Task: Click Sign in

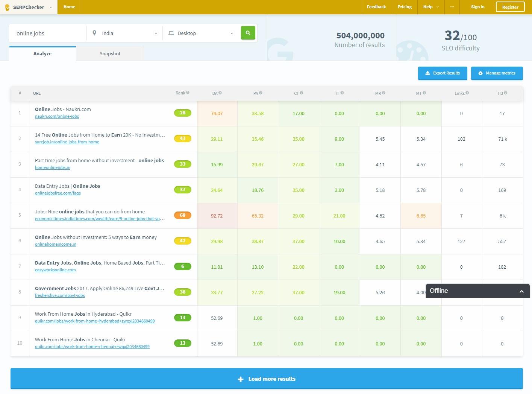Action: (477, 7)
